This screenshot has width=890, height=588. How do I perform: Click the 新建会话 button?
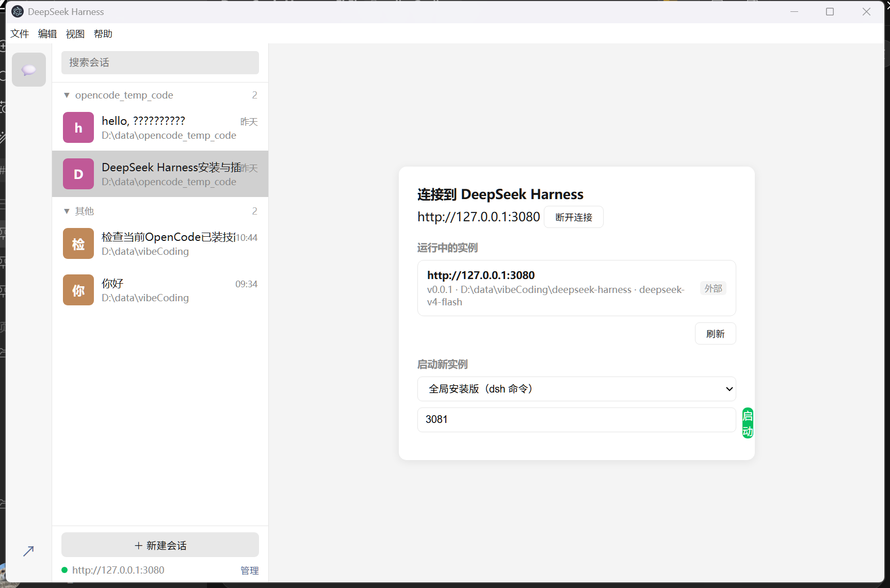tap(160, 545)
